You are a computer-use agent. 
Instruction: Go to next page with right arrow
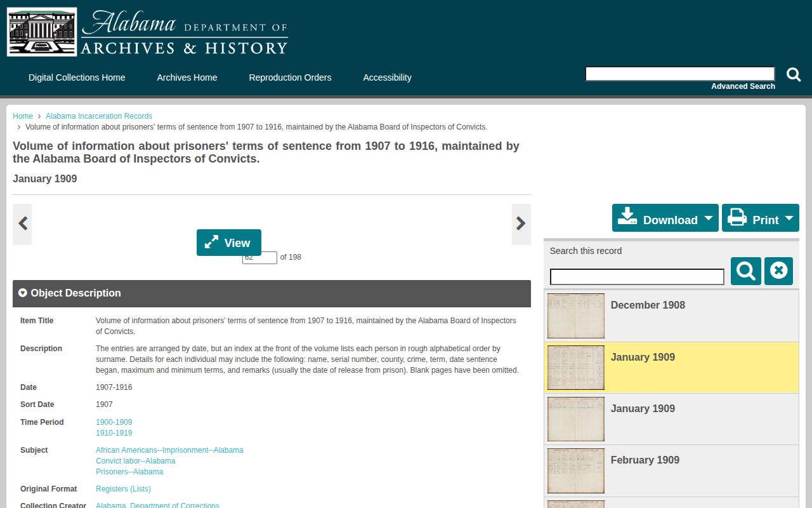click(x=521, y=224)
